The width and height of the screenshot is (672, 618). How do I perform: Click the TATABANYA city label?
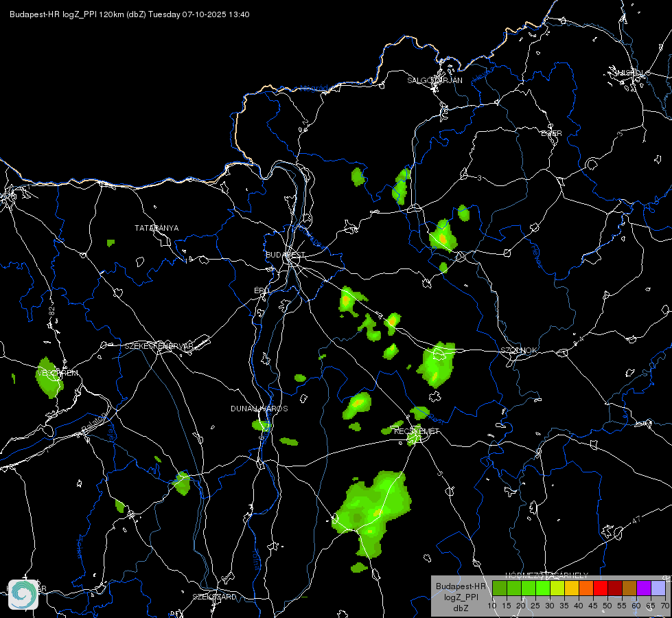point(157,228)
